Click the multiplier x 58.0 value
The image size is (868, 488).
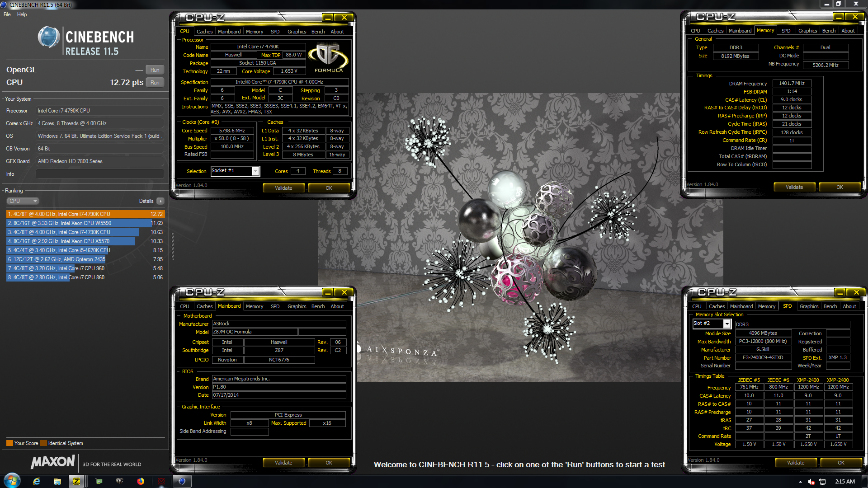pyautogui.click(x=232, y=139)
